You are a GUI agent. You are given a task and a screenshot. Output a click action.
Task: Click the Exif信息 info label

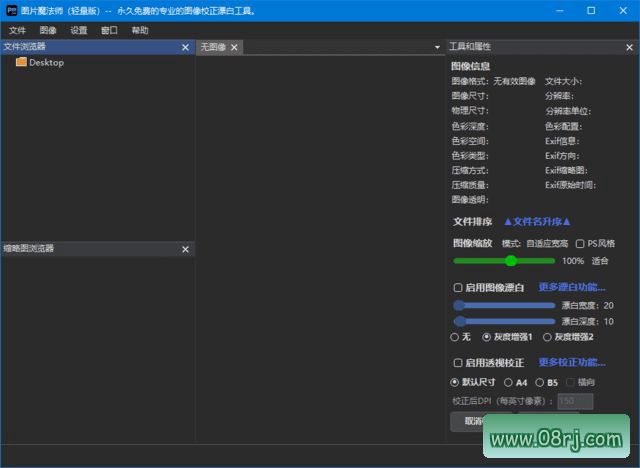pyautogui.click(x=562, y=141)
